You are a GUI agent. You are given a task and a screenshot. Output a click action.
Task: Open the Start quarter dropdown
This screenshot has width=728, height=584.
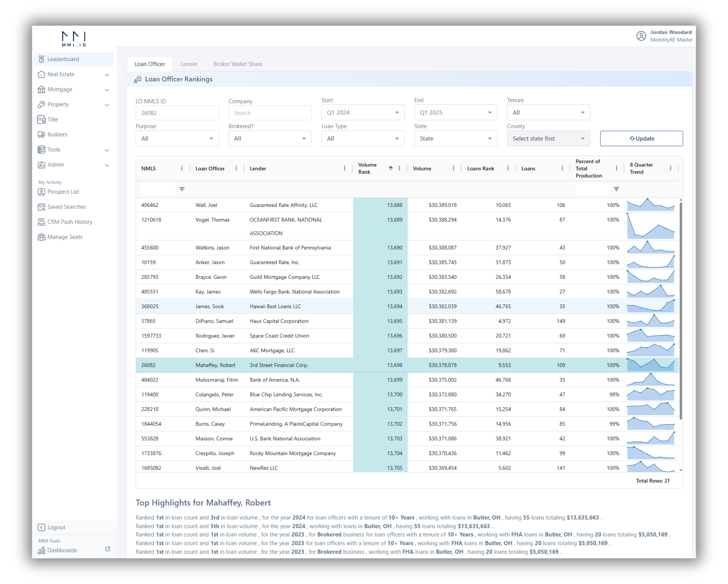pos(363,112)
